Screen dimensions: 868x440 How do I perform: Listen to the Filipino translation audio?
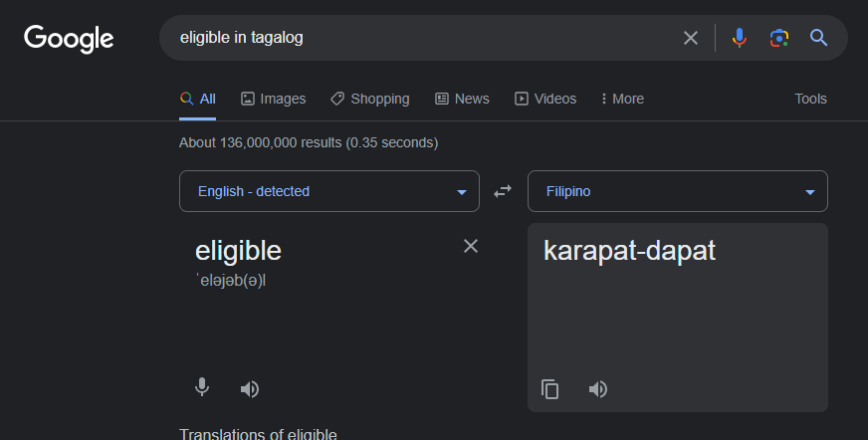tap(598, 389)
